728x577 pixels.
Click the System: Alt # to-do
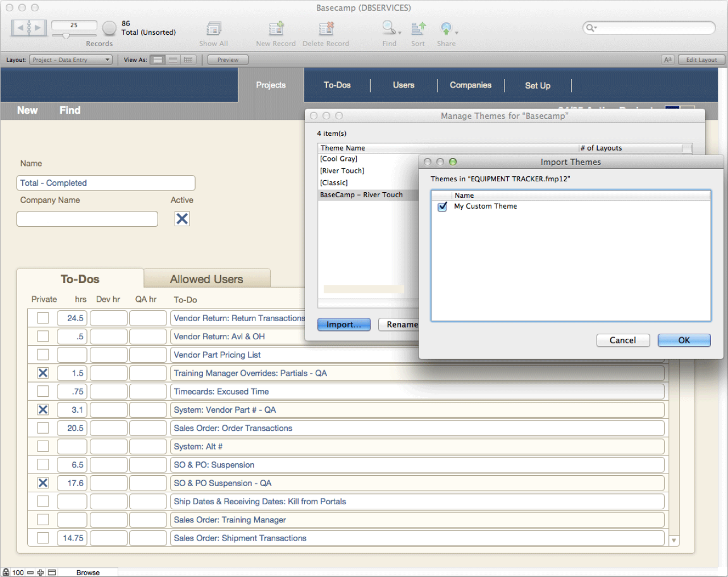pyautogui.click(x=417, y=447)
